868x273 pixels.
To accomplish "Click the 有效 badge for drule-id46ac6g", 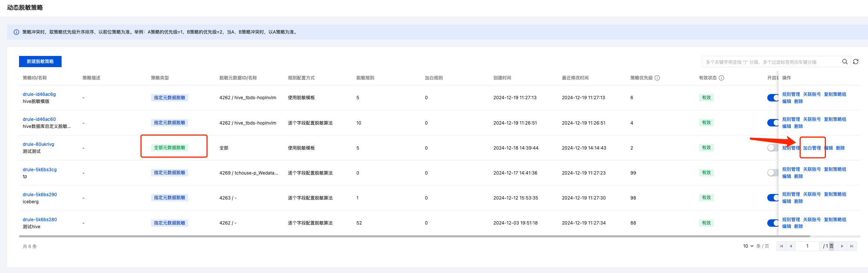I will point(706,98).
